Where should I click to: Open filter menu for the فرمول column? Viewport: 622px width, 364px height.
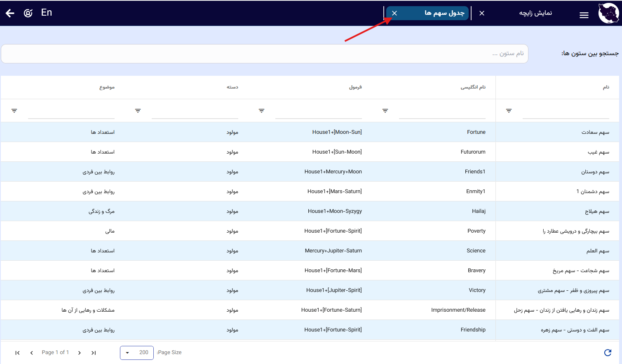(261, 111)
